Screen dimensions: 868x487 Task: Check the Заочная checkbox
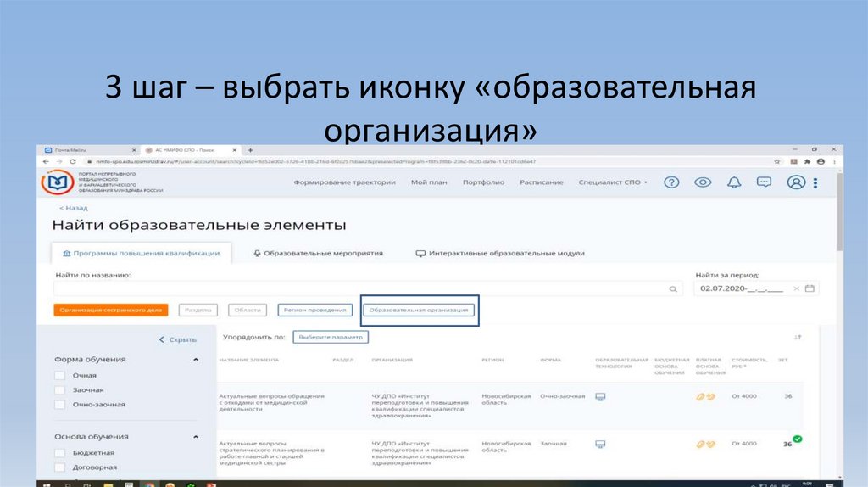(x=60, y=390)
